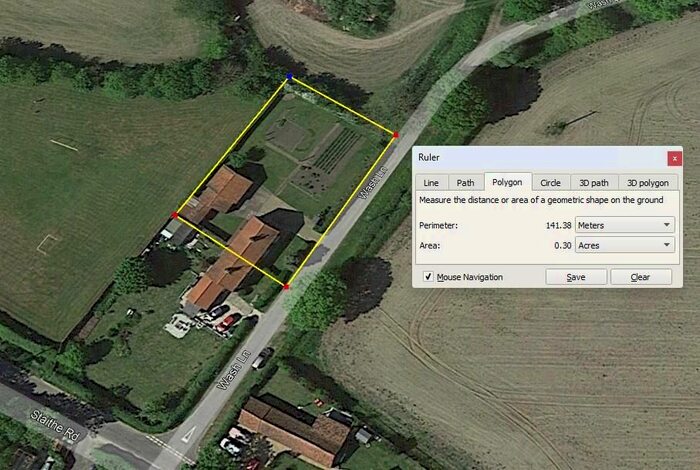Switch to the Path tab
700x470 pixels.
click(465, 183)
